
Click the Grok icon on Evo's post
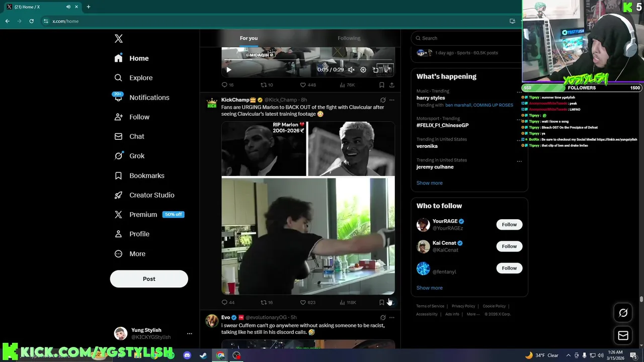[x=383, y=318]
